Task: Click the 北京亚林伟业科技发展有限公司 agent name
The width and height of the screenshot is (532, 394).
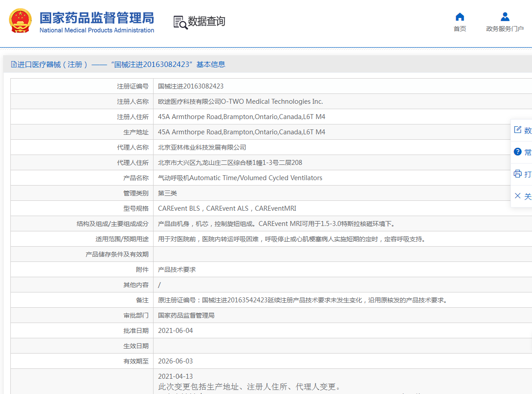Action: [x=202, y=147]
